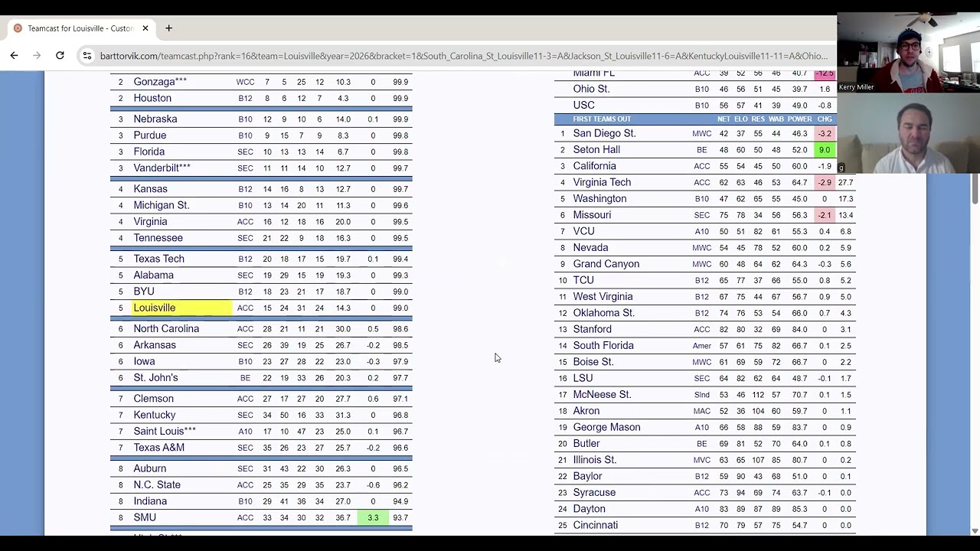Click the POWER column header
This screenshot has height=551, width=980.
click(x=799, y=119)
